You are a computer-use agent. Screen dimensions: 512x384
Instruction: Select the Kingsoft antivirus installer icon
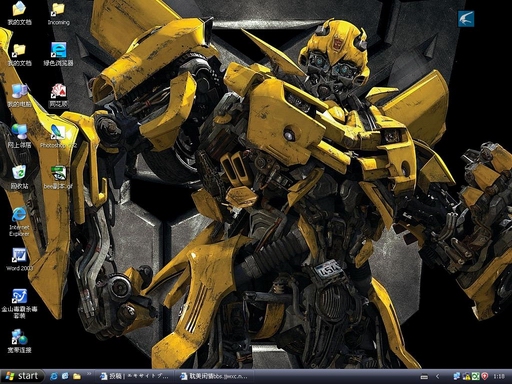point(19,303)
